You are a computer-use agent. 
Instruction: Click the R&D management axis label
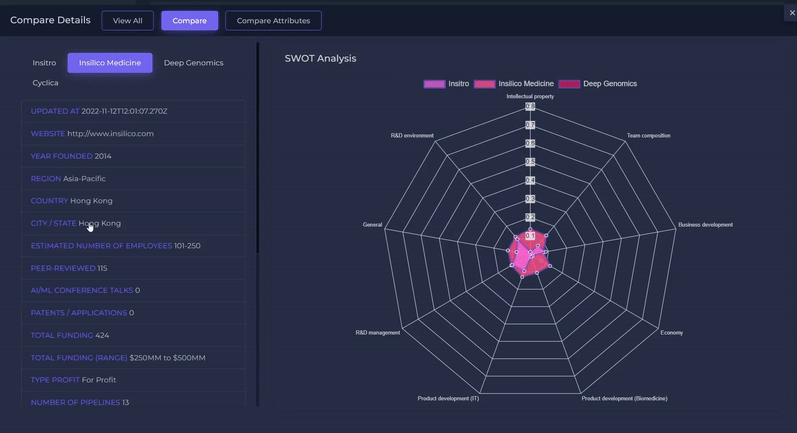point(378,332)
